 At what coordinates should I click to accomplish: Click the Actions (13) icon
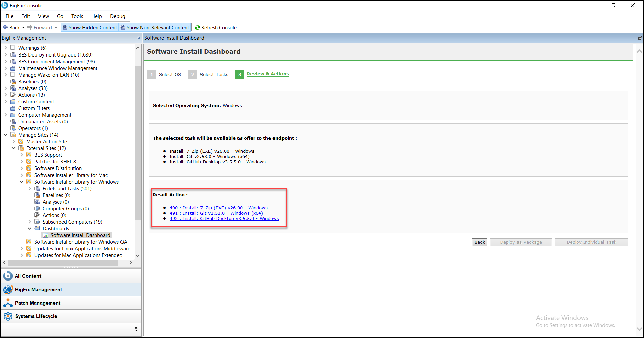point(13,95)
